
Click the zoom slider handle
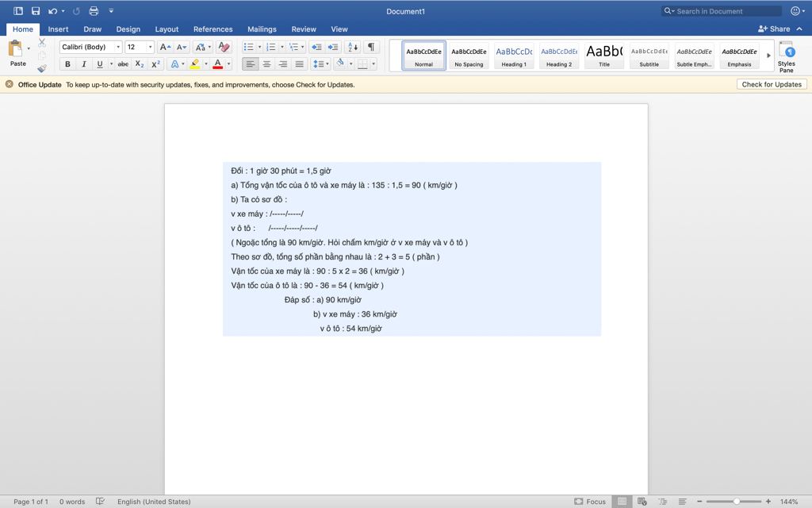(737, 502)
